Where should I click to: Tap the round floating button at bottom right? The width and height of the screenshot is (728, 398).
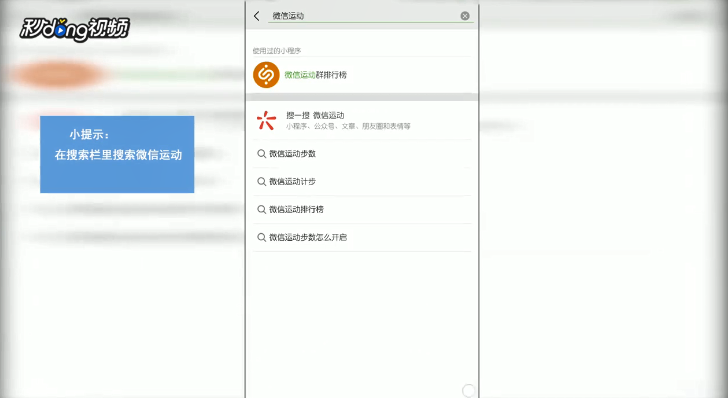(468, 390)
